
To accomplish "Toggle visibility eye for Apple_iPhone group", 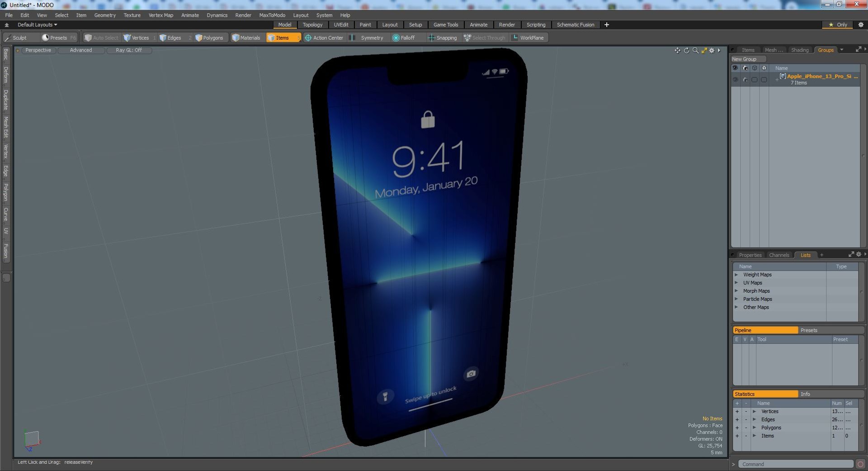I will (x=735, y=80).
